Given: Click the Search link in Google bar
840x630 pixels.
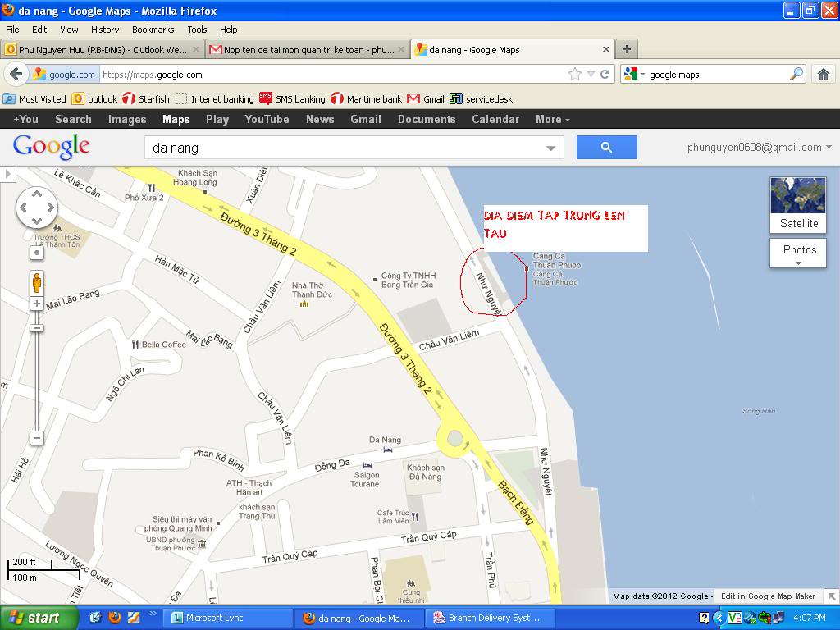Looking at the screenshot, I should tap(73, 119).
